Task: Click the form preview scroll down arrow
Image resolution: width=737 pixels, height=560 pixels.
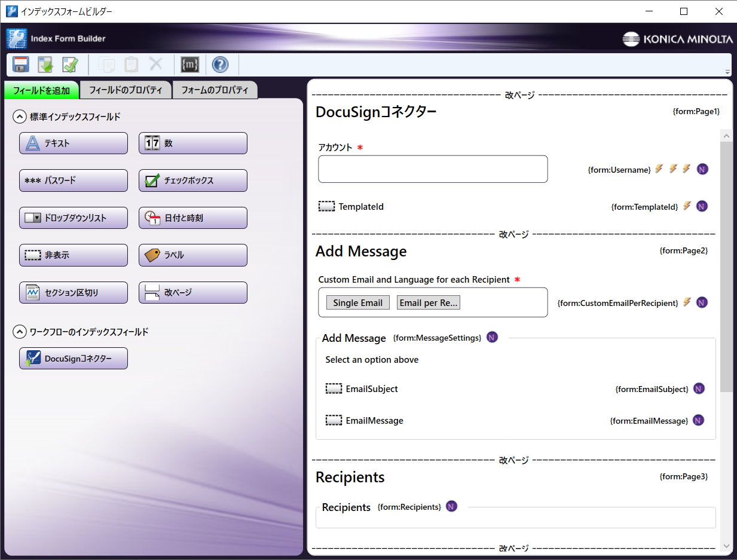Action: click(726, 546)
